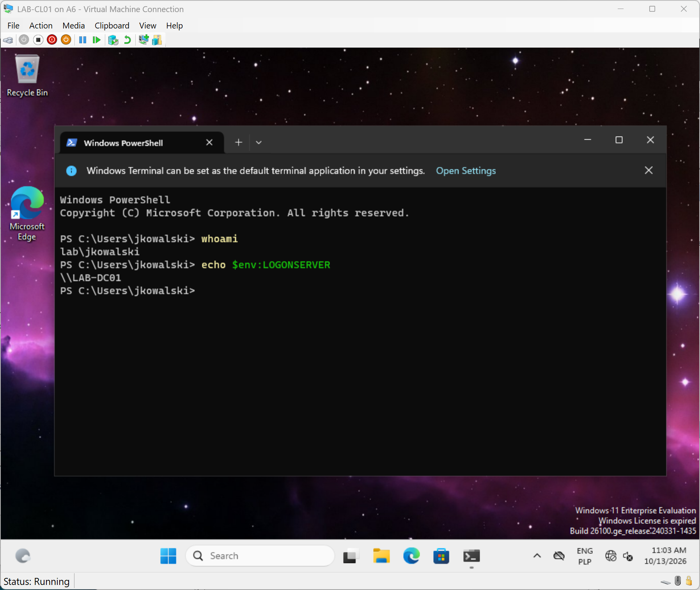The width and height of the screenshot is (700, 590).
Task: Open the View menu
Action: (x=147, y=26)
